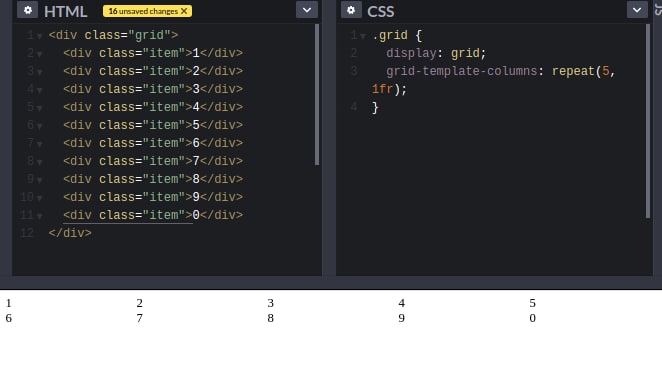Click the '1fr);' value in CSS

tap(389, 89)
